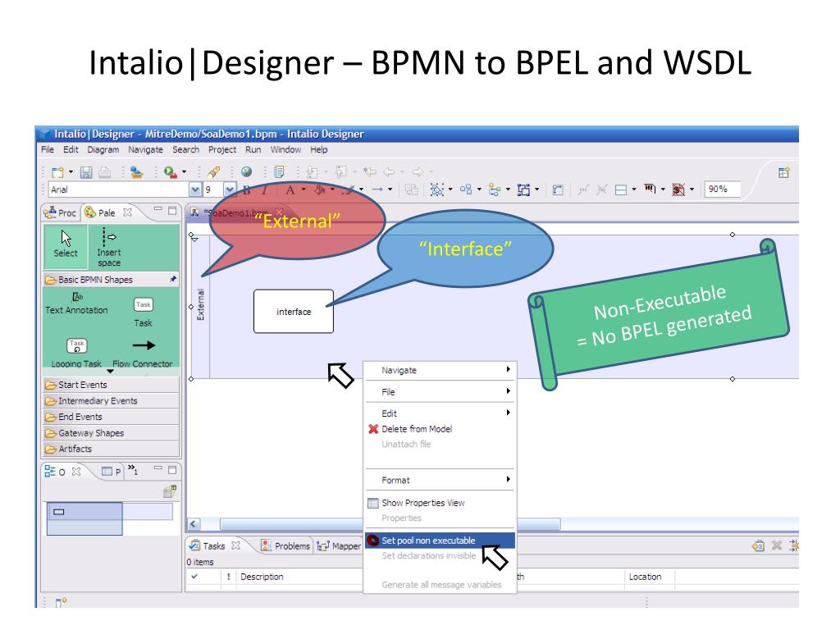This screenshot has width=840, height=630.
Task: Open the dropdown arrow beside Select All
Action: pyautogui.click(x=450, y=189)
